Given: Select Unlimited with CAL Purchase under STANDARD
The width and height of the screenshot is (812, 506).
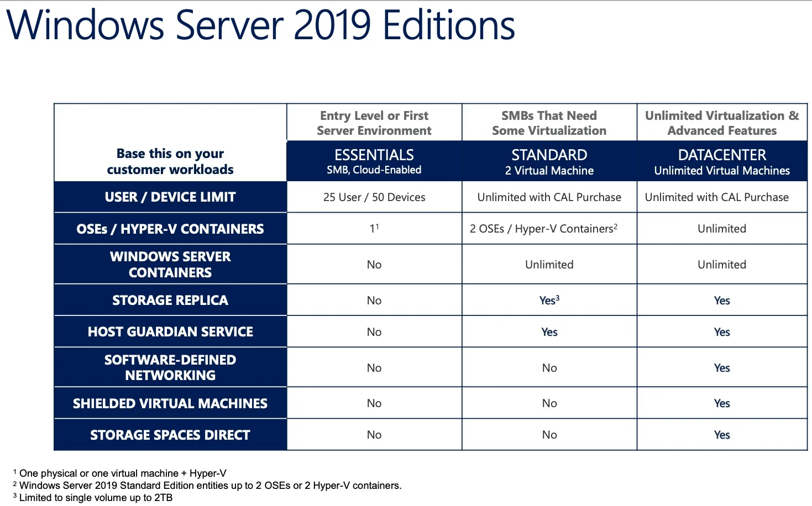Looking at the screenshot, I should [x=549, y=197].
